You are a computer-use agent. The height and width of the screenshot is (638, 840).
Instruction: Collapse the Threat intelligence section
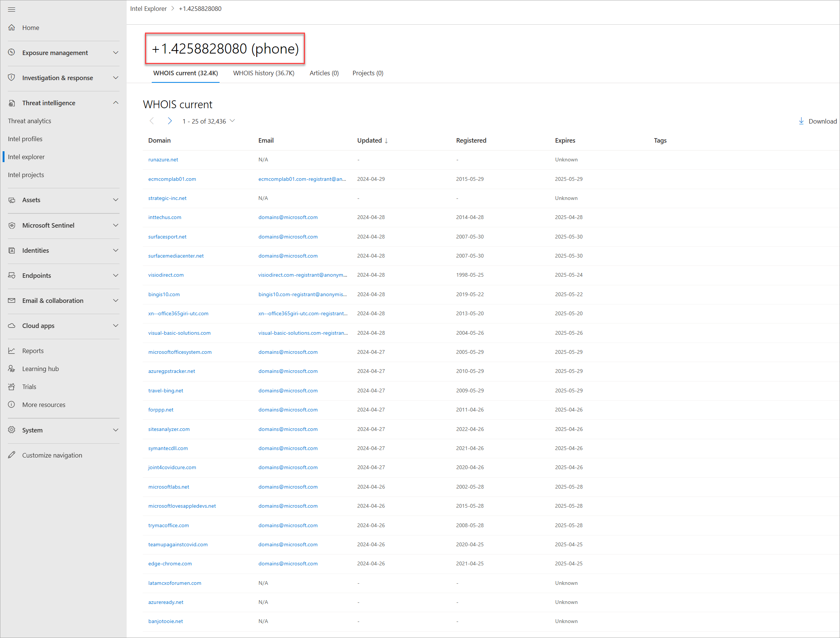[x=115, y=103]
